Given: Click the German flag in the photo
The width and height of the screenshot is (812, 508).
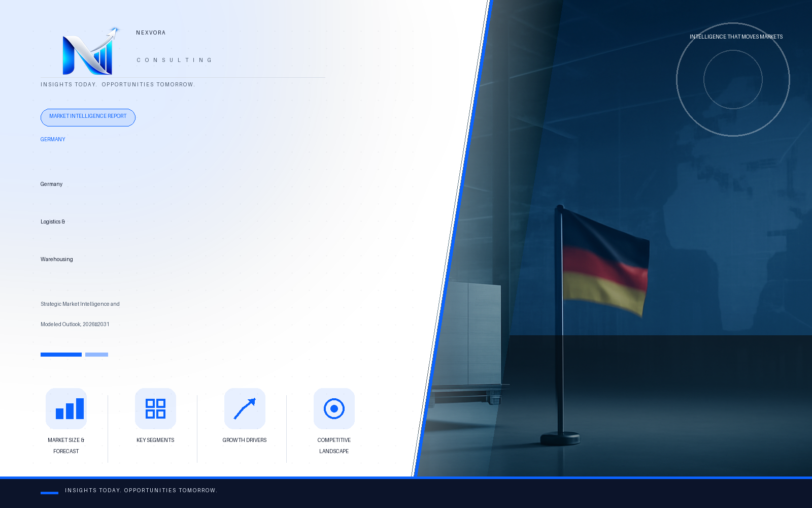Looking at the screenshot, I should [605, 263].
